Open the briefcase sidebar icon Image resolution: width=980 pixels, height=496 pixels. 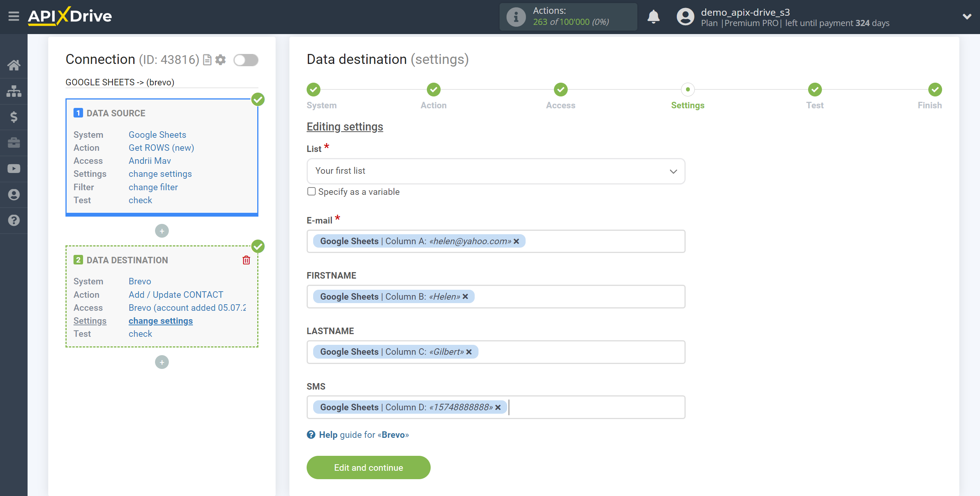(14, 143)
